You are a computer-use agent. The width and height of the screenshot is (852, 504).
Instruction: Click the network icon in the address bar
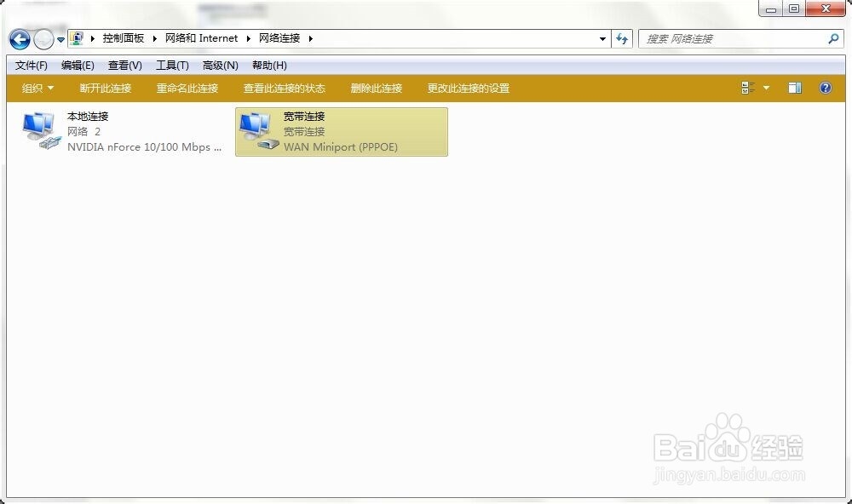(x=76, y=37)
